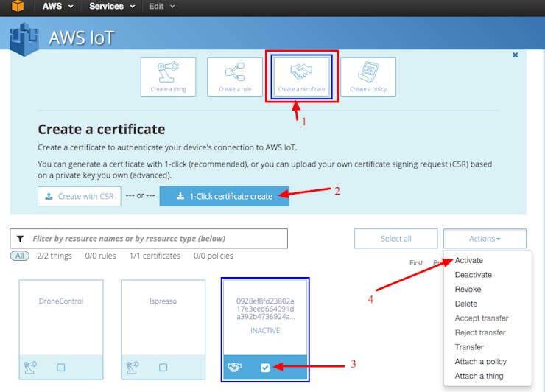Choose Revoke from Actions menu
Image resolution: width=545 pixels, height=392 pixels.
coord(468,289)
